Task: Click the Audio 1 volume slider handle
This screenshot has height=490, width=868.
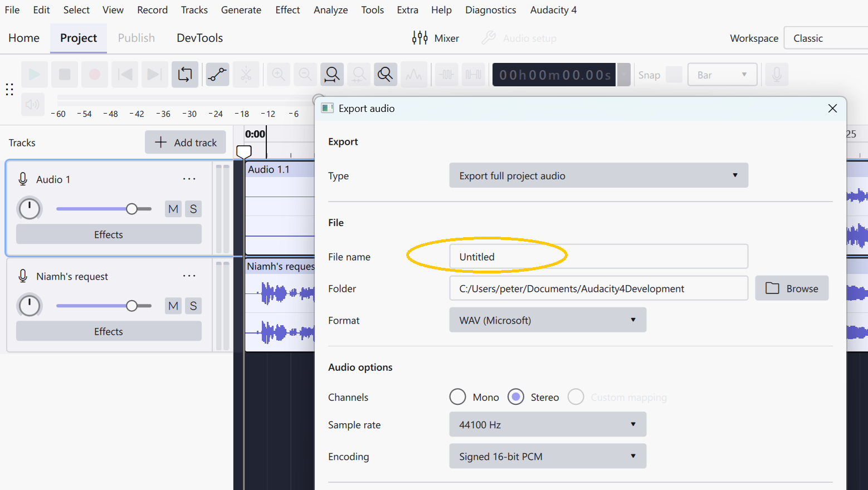Action: [131, 209]
